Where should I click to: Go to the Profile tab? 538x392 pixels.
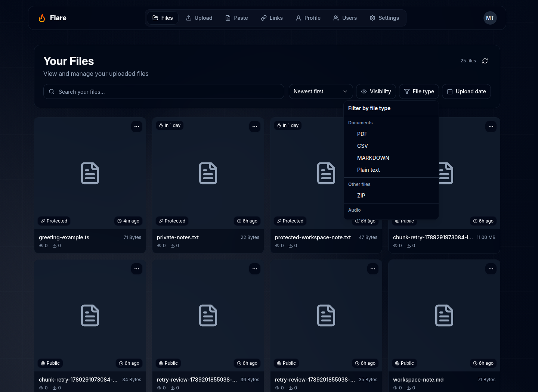308,18
